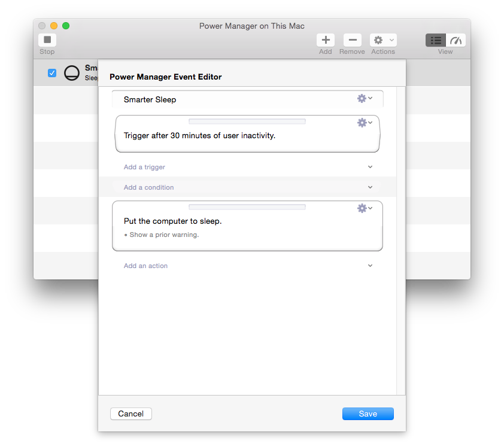Click the Power Manager on This Mac title
The height and width of the screenshot is (444, 504).
coord(251,26)
